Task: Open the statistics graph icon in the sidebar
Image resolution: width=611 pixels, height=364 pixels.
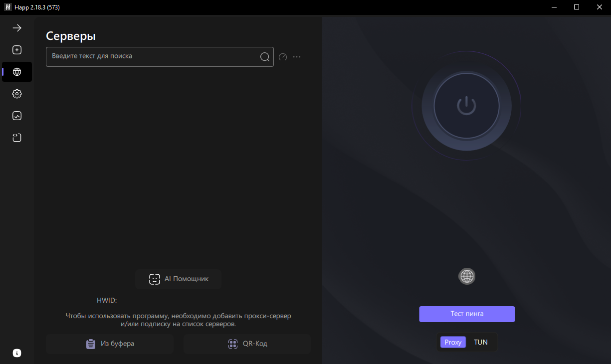Action: pyautogui.click(x=17, y=116)
